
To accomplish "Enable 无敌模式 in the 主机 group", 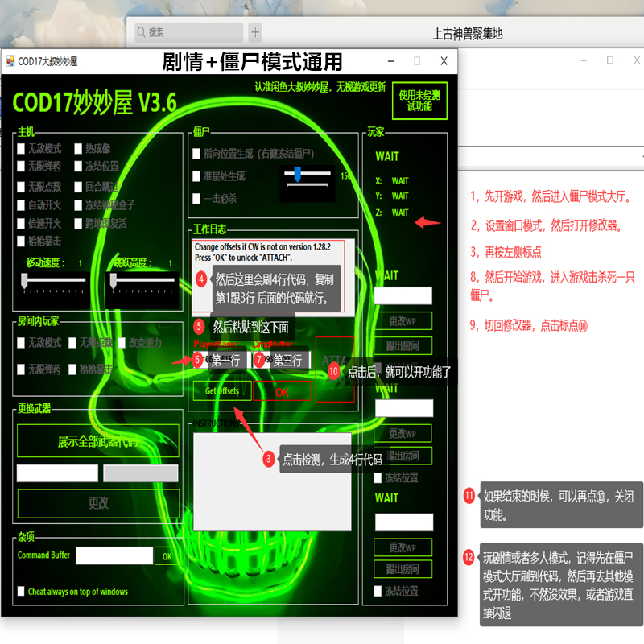I will (21, 148).
